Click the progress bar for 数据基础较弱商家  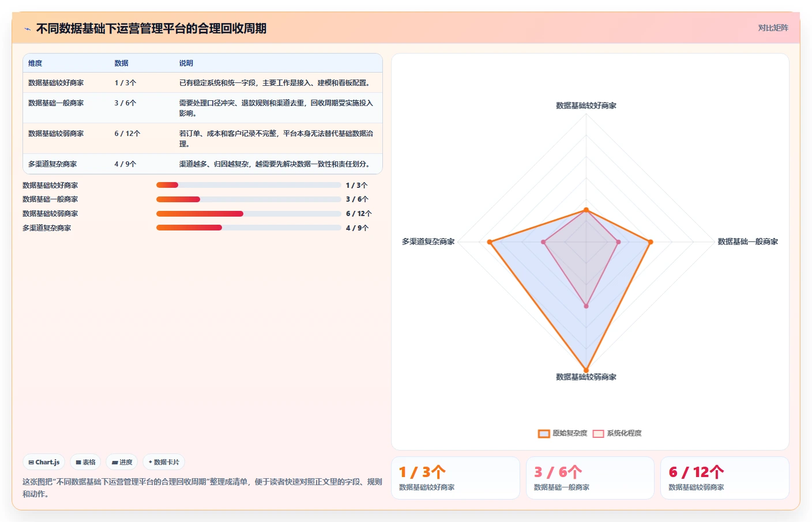(x=249, y=214)
